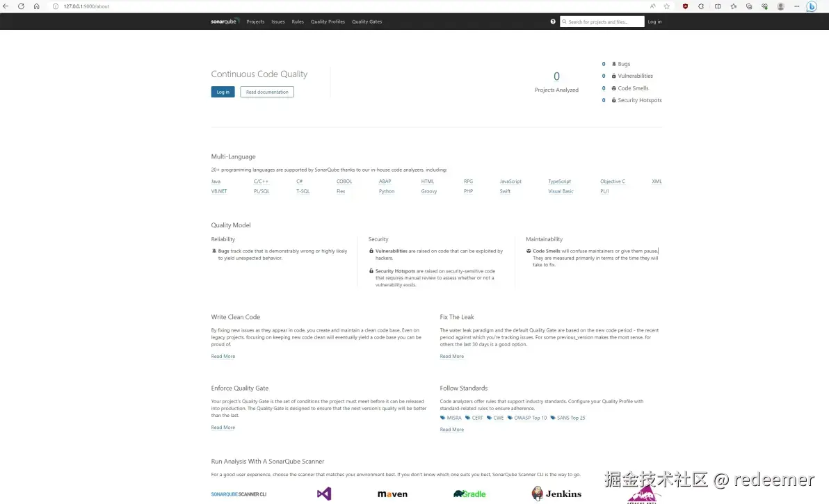
Task: Click the blue Log in button
Action: [x=223, y=92]
